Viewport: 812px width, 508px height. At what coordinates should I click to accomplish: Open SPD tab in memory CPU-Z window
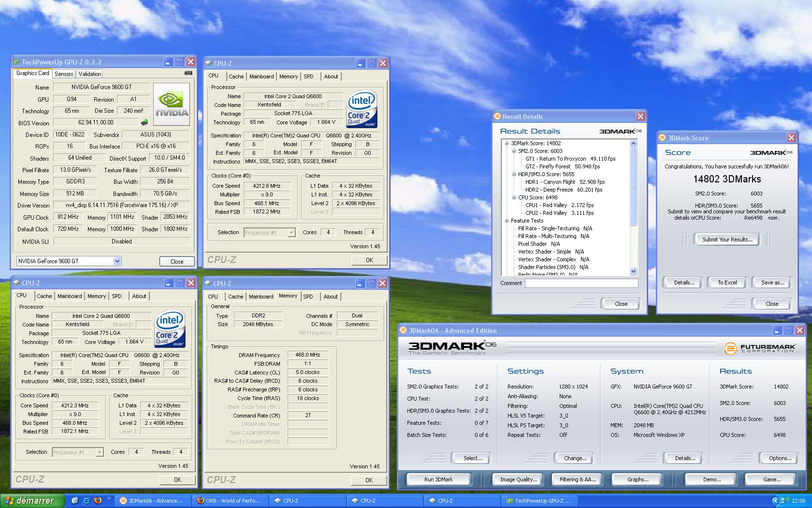[308, 297]
